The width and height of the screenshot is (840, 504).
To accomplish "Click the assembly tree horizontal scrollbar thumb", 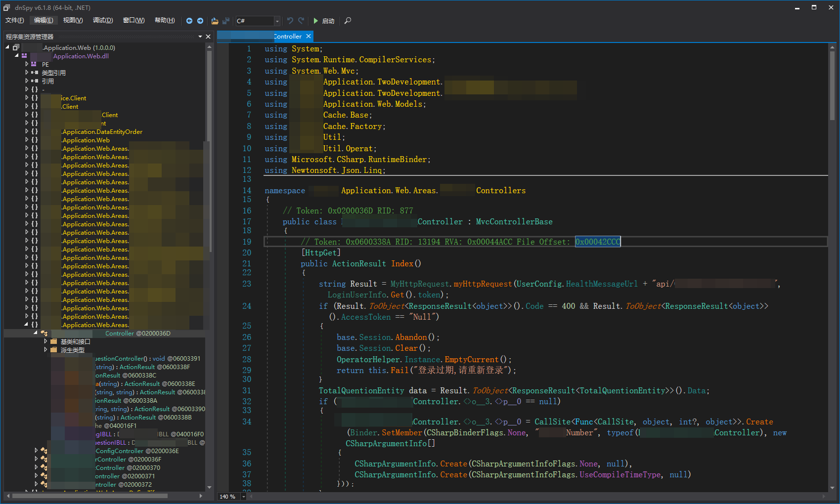I will 89,496.
